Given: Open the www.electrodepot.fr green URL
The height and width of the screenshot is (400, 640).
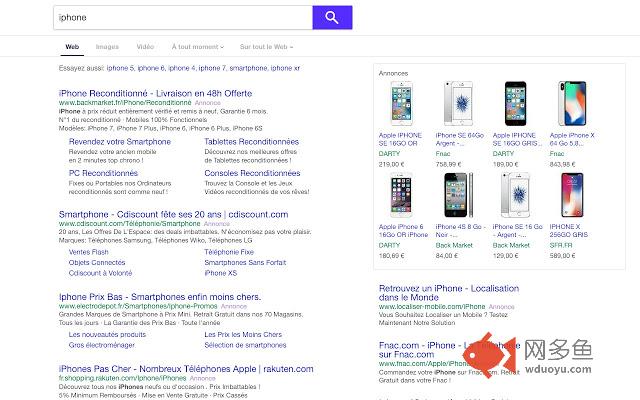Looking at the screenshot, I should [x=138, y=306].
